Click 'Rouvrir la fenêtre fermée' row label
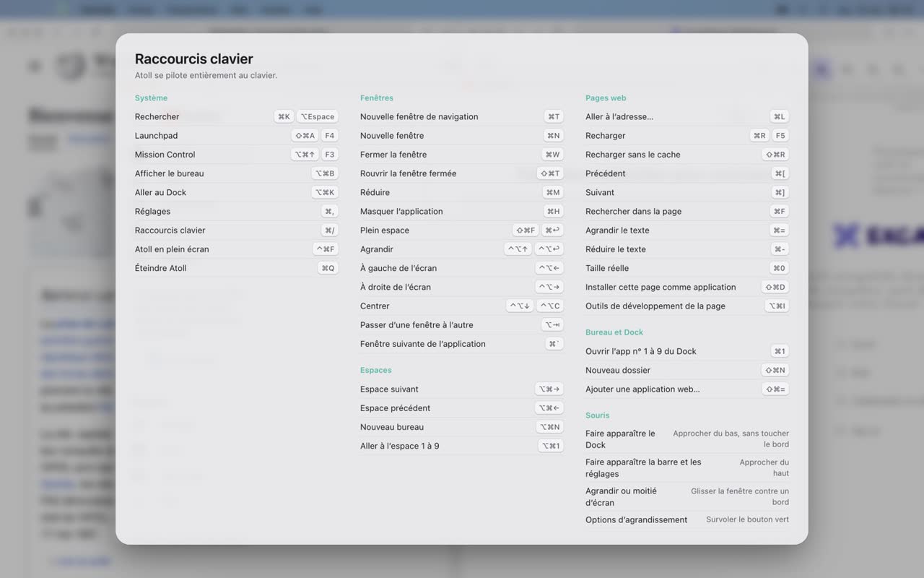Image resolution: width=924 pixels, height=578 pixels. (408, 173)
